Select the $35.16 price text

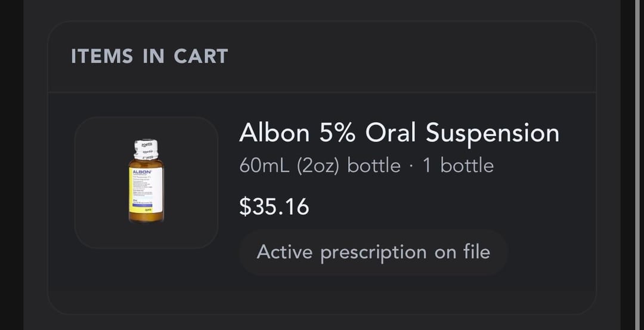[x=274, y=206]
